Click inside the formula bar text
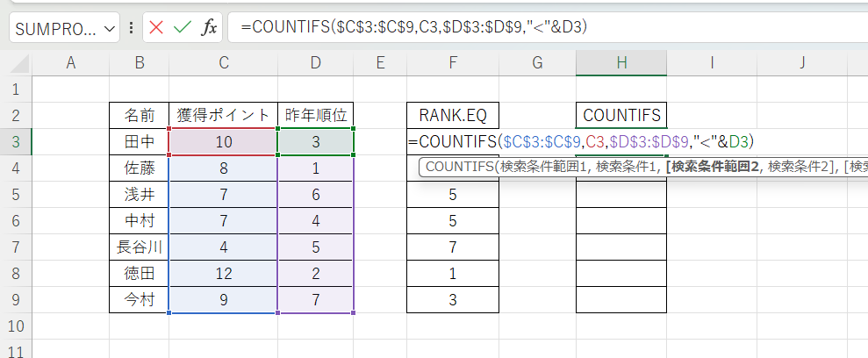868x358 pixels. point(527,27)
